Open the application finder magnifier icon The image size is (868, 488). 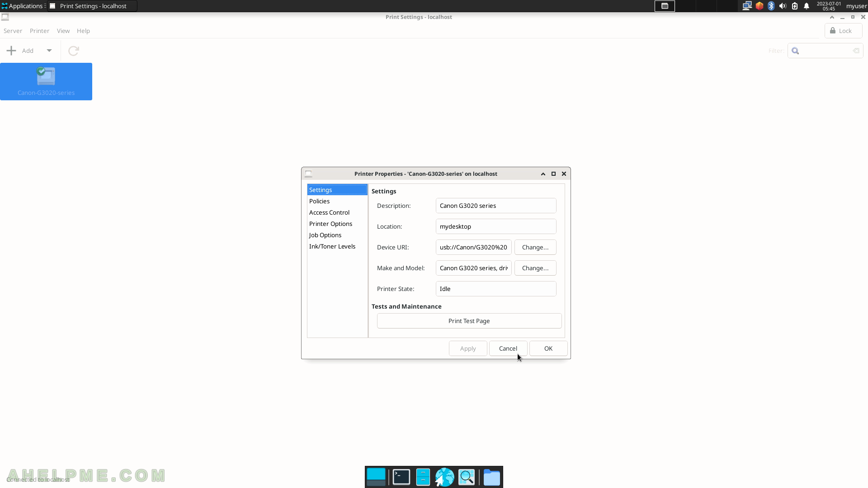[467, 477]
